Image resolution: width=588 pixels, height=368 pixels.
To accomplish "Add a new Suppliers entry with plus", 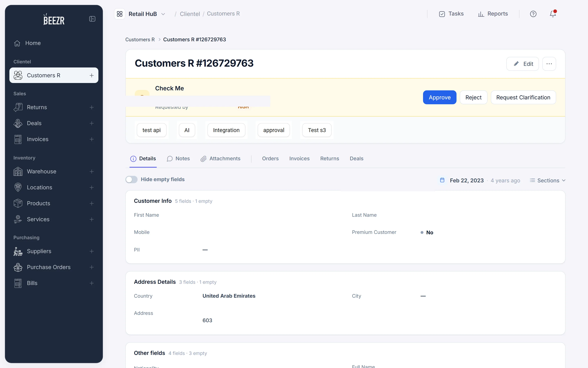I will [x=92, y=251].
